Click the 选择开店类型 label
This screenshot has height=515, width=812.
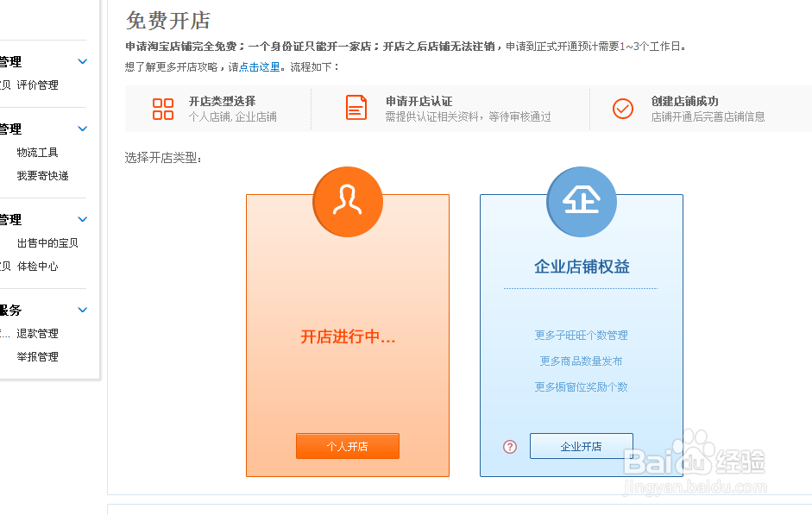163,158
